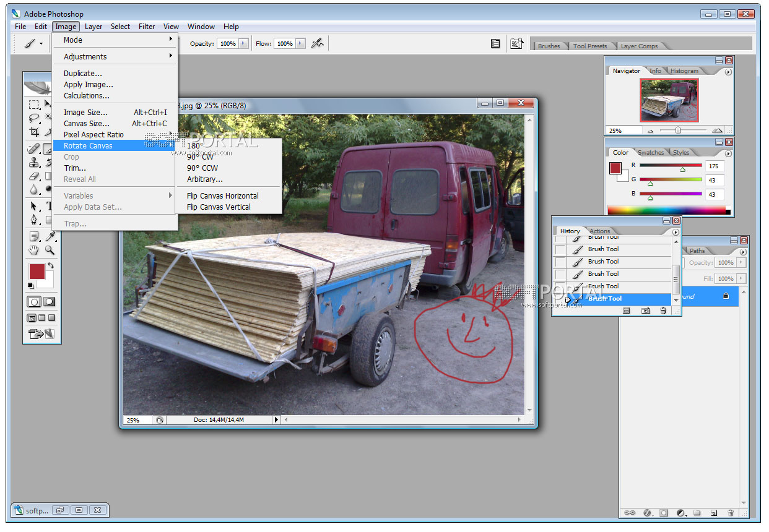Select the Blur tool

35,190
